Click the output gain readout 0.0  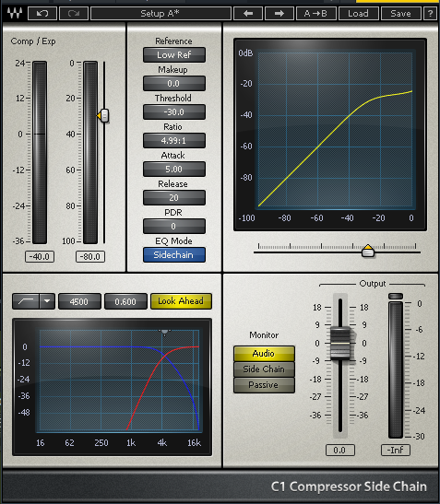(340, 450)
